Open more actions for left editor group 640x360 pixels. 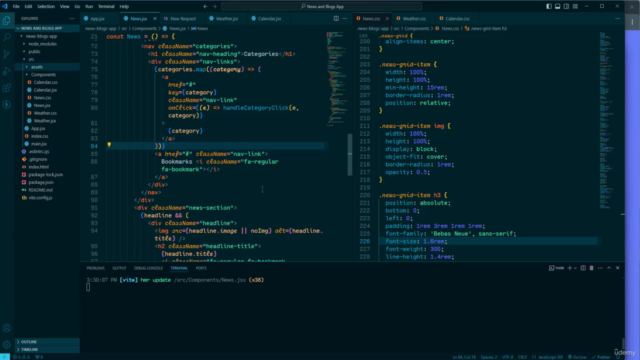(345, 18)
